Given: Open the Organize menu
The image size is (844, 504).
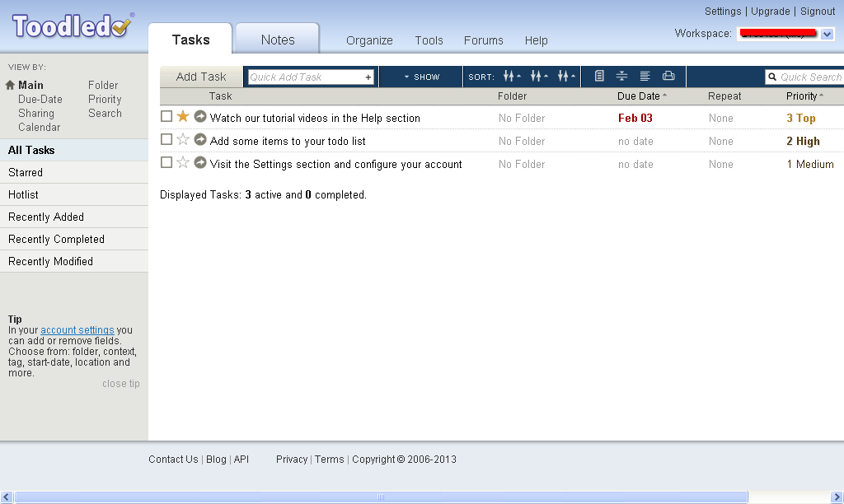Looking at the screenshot, I should click(x=369, y=41).
